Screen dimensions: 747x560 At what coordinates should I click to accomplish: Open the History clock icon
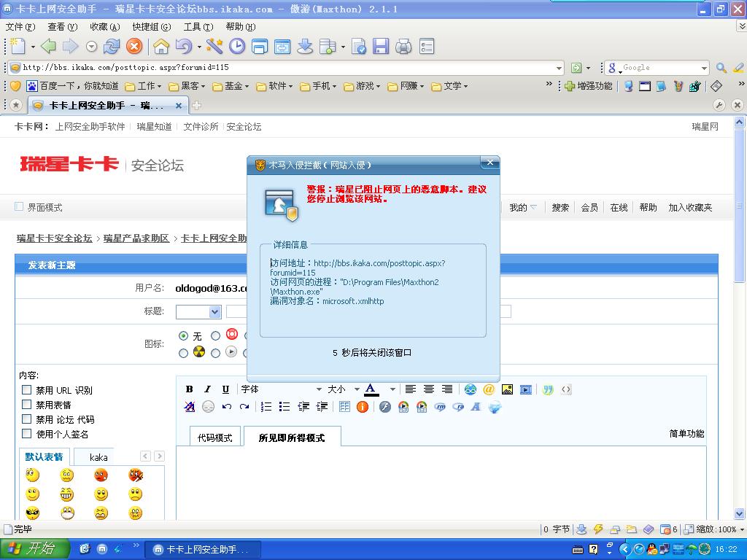coord(237,46)
